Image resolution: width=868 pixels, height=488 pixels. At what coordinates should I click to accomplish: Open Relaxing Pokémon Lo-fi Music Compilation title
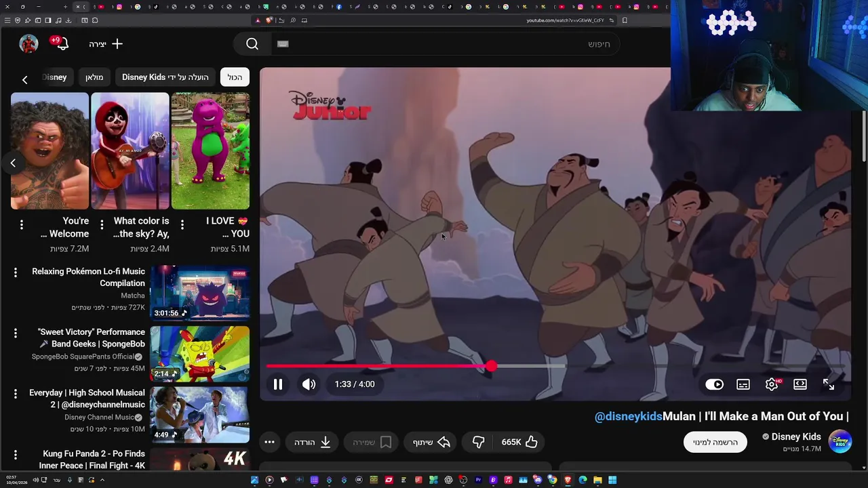89,277
